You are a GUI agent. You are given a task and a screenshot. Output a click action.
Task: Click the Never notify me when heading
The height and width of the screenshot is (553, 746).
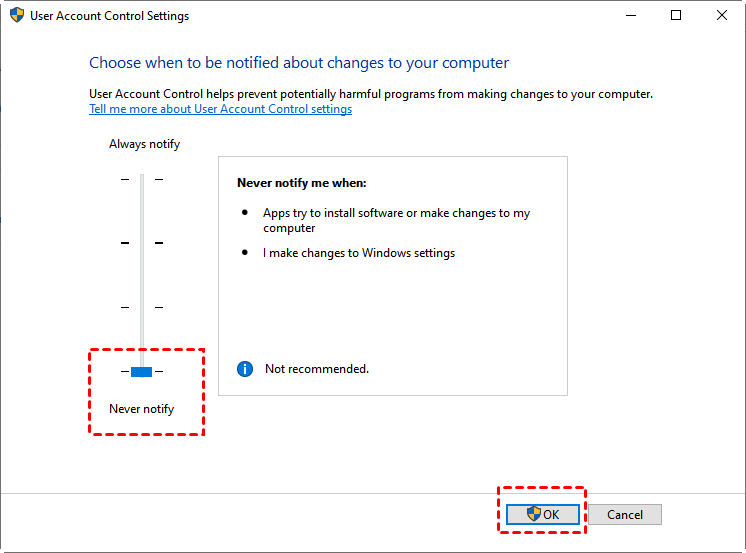(301, 183)
